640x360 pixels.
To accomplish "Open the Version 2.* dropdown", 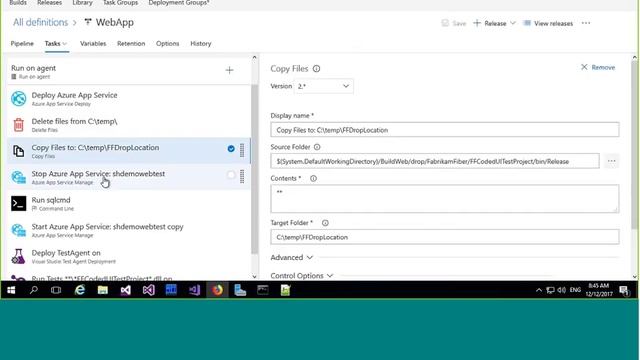I will tap(324, 86).
